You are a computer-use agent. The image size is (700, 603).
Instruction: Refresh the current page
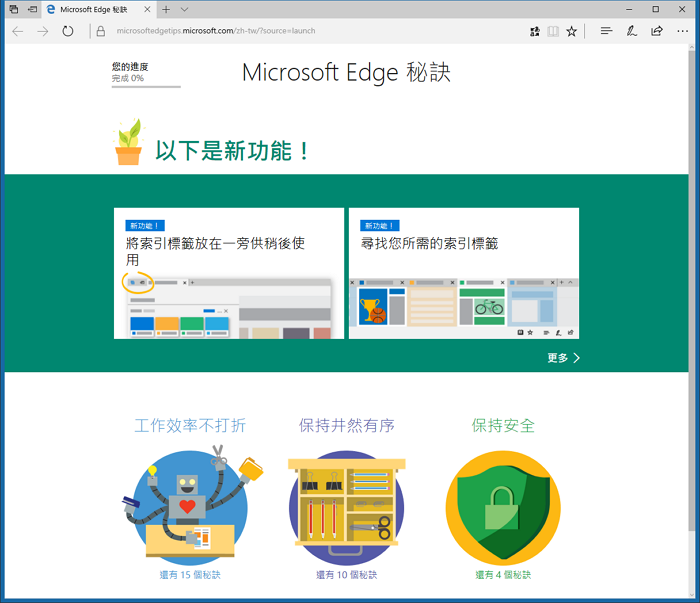click(68, 31)
